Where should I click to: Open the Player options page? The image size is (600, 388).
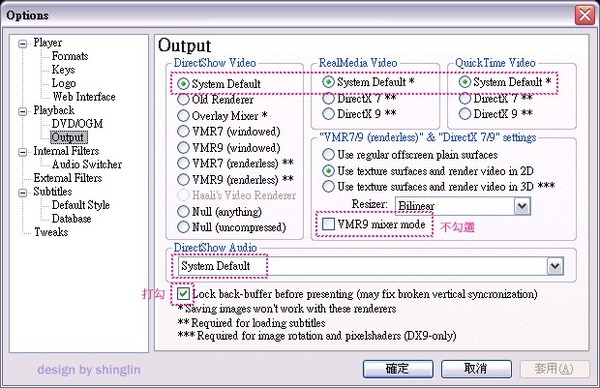click(47, 42)
